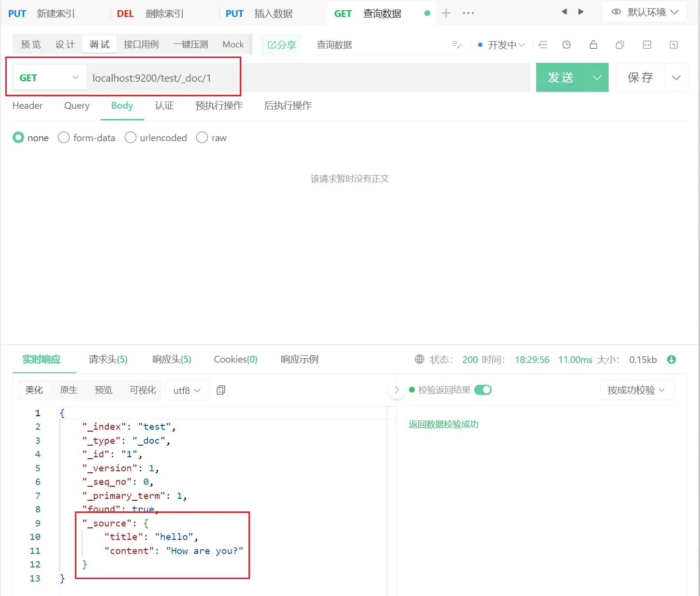700x596 pixels.
Task: Open the utf8 encoding dropdown
Action: click(x=187, y=390)
